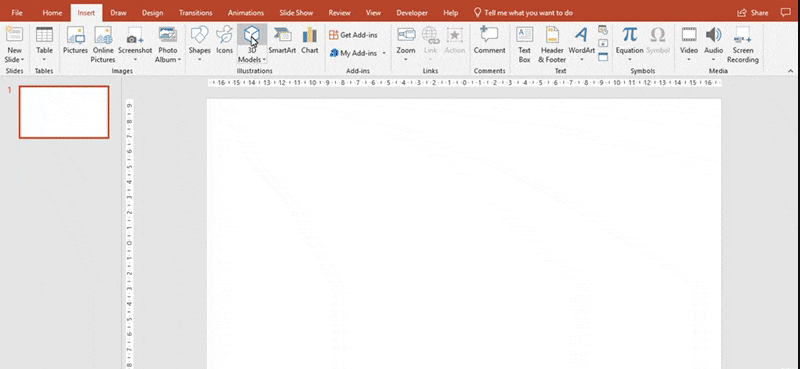This screenshot has width=800, height=369.
Task: Click the Comments pane icon at top right
Action: (x=785, y=13)
